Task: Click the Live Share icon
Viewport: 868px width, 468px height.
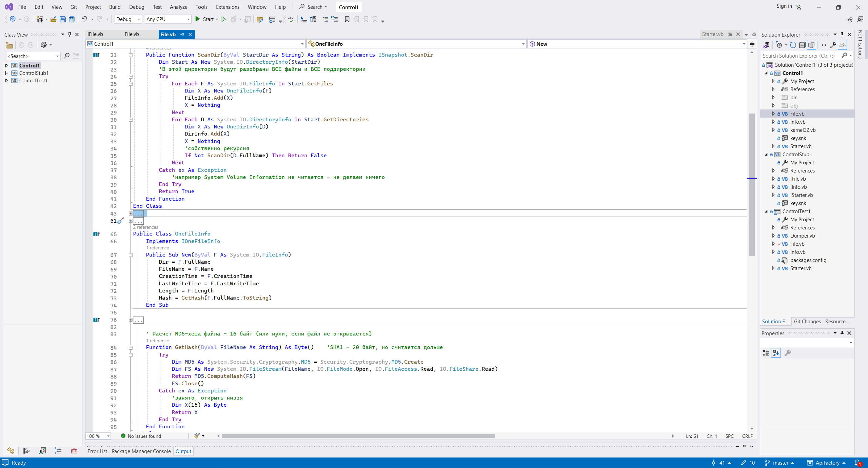Action: click(x=849, y=19)
